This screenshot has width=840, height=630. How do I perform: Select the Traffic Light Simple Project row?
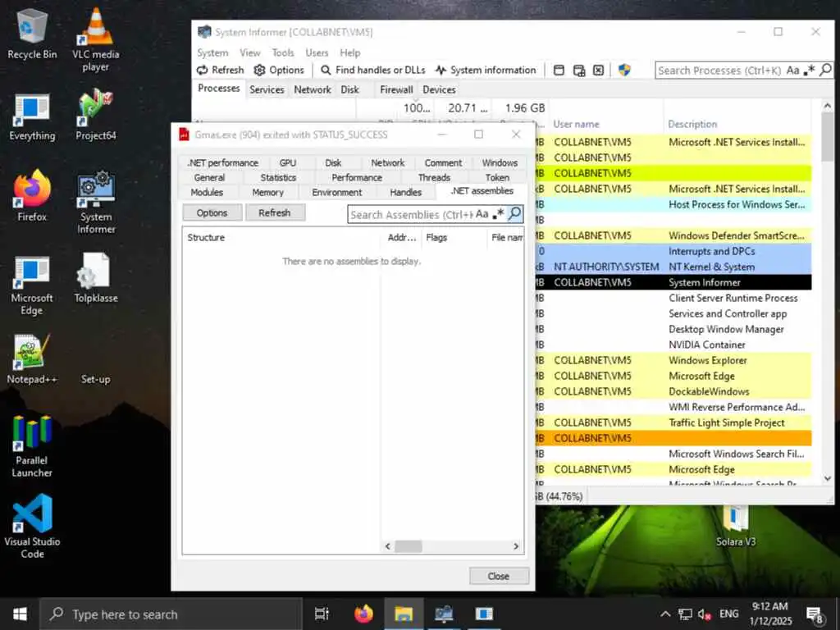coord(673,422)
